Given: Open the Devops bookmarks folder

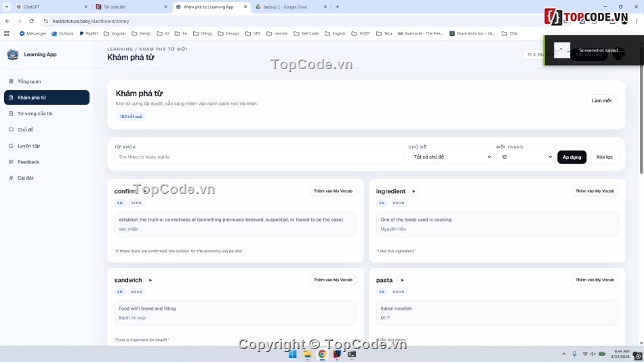Looking at the screenshot, I should pyautogui.click(x=228, y=34).
